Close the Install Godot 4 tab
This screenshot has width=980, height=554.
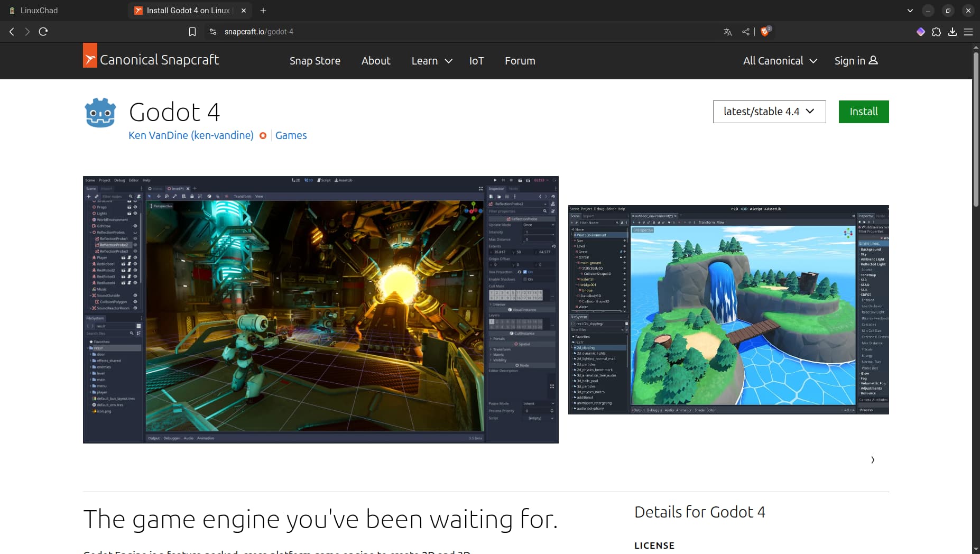pos(244,11)
